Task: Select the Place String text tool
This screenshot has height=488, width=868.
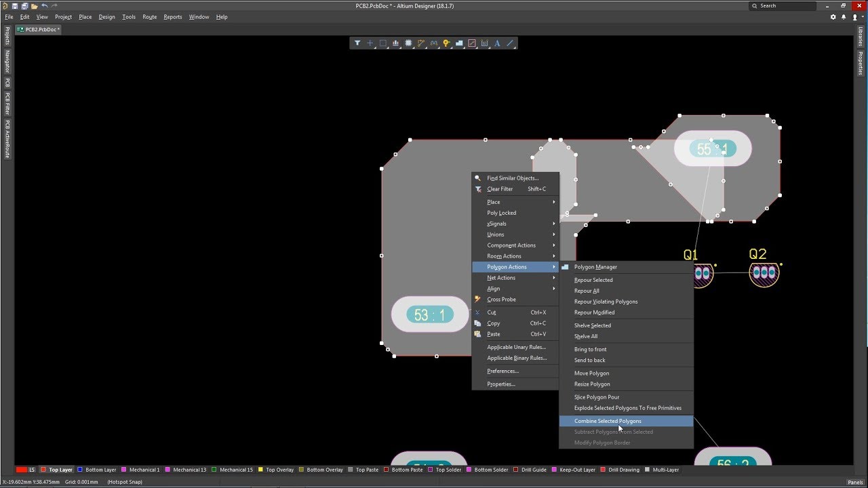Action: click(x=497, y=43)
